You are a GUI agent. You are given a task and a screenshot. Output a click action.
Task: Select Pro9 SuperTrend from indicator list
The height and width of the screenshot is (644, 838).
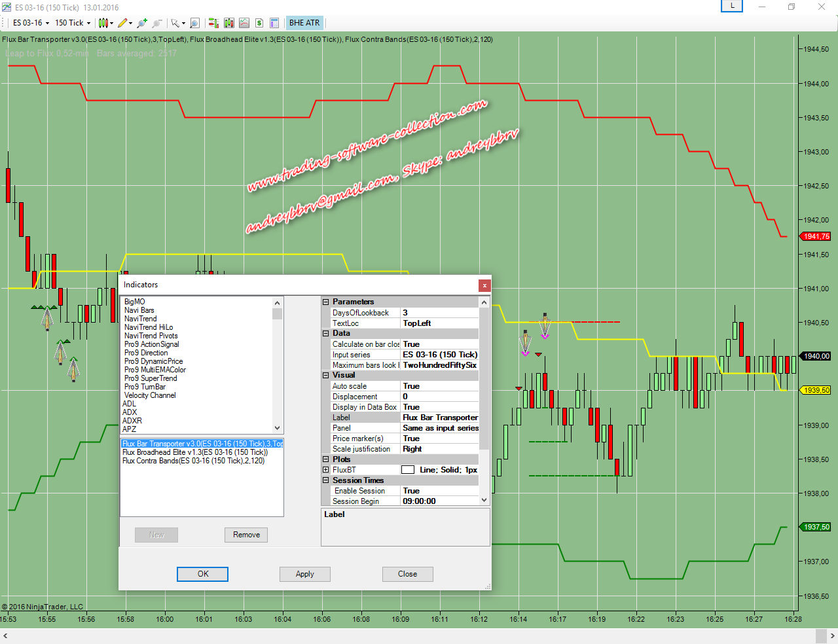(151, 378)
